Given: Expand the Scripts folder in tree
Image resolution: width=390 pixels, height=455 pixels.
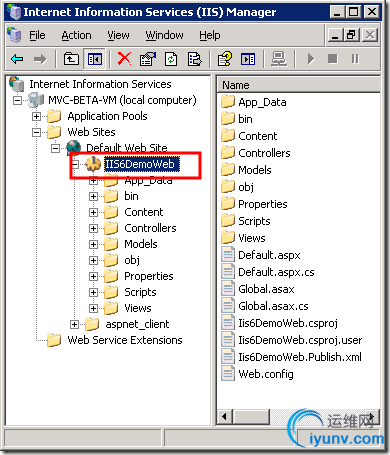Looking at the screenshot, I should click(93, 292).
